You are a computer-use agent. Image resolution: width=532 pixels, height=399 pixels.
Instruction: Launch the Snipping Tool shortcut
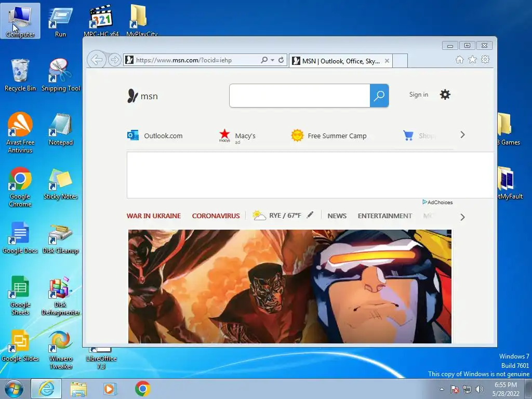[x=60, y=75]
